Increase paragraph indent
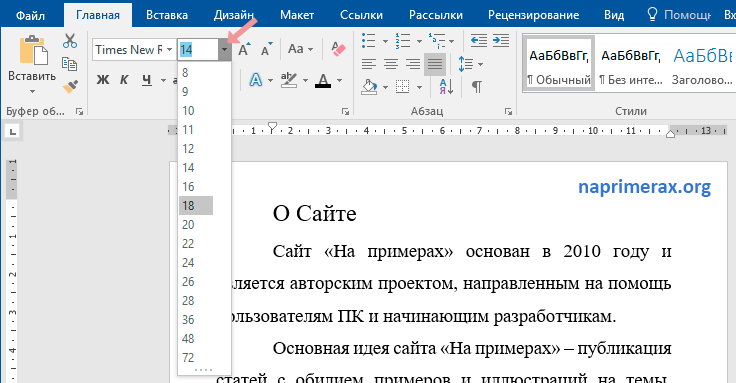Screen dimensions: 736x383 (501, 41)
